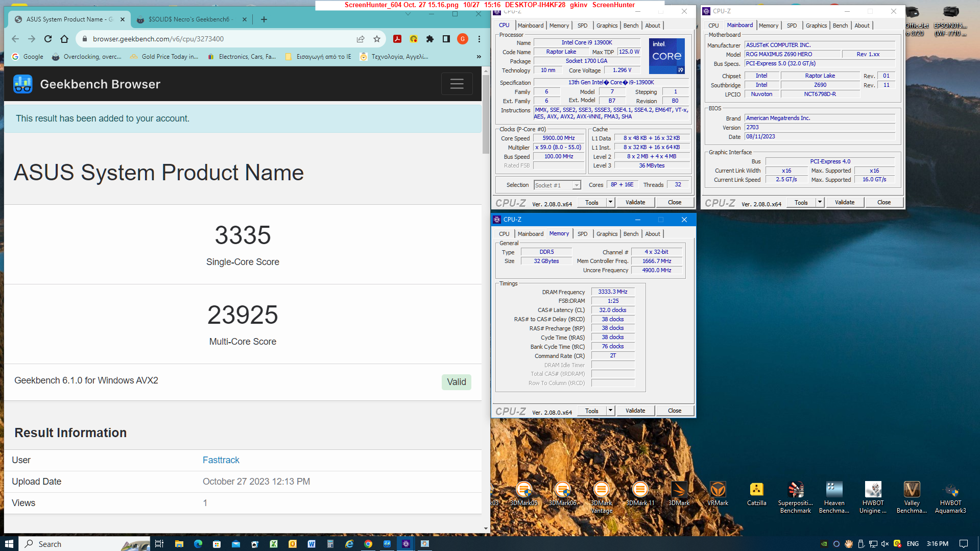Screen dimensions: 980x551
Task: Open the tab search dropdown chevron
Action: tap(408, 14)
